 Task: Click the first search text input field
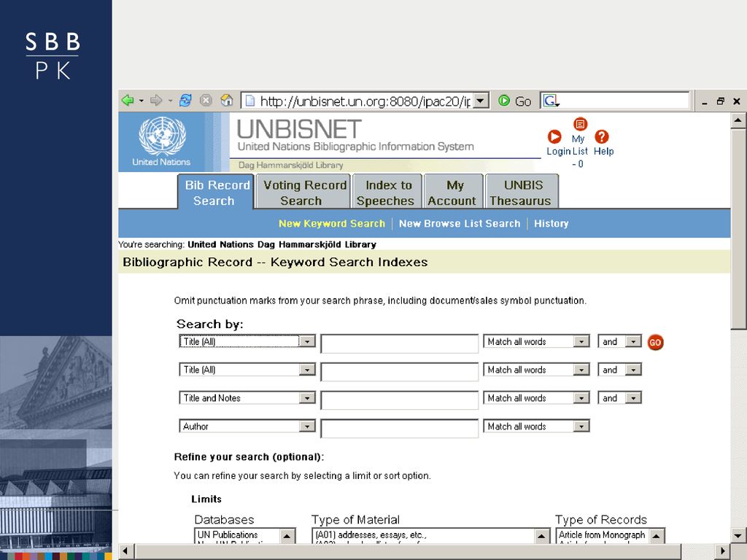pos(400,343)
